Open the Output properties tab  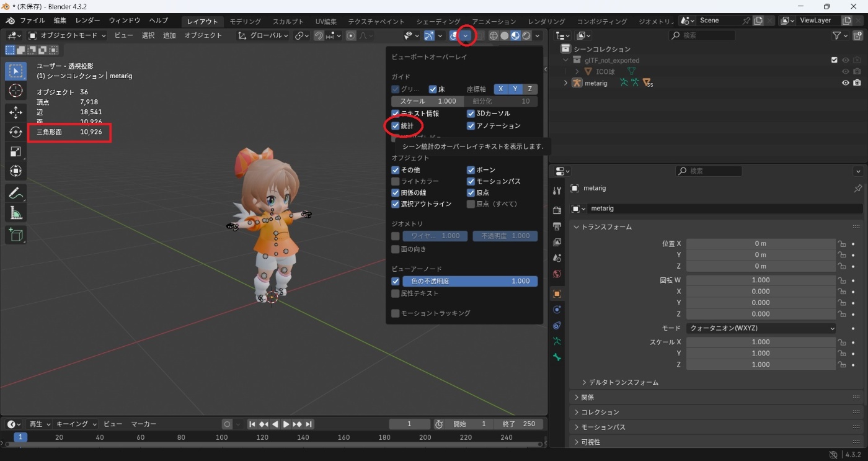(557, 226)
